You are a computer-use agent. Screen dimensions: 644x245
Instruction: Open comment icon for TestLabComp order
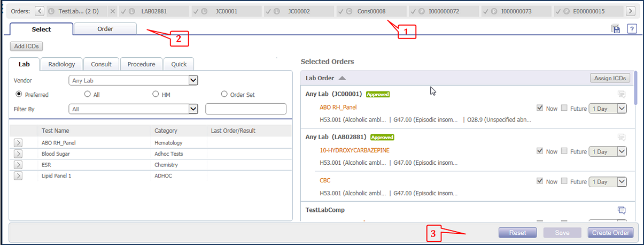click(x=621, y=210)
